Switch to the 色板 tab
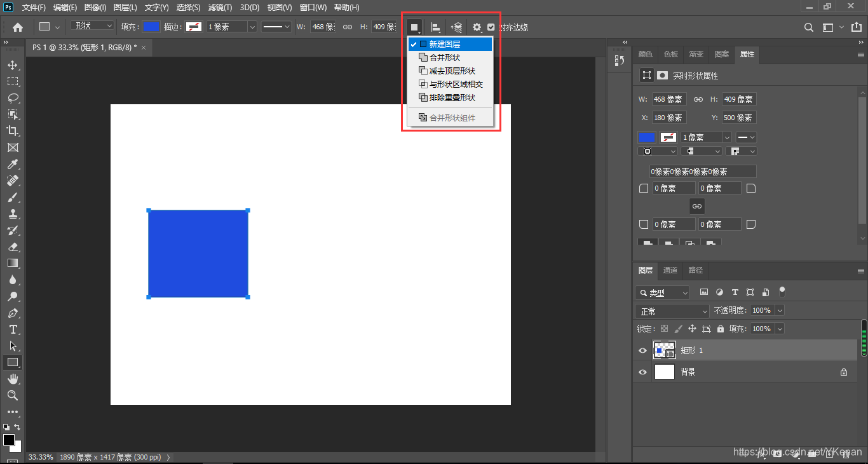This screenshot has height=464, width=868. tap(671, 55)
